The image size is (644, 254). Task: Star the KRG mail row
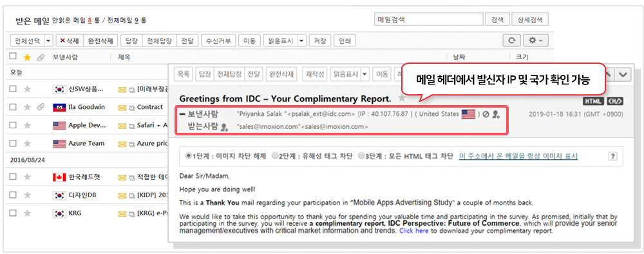(27, 213)
